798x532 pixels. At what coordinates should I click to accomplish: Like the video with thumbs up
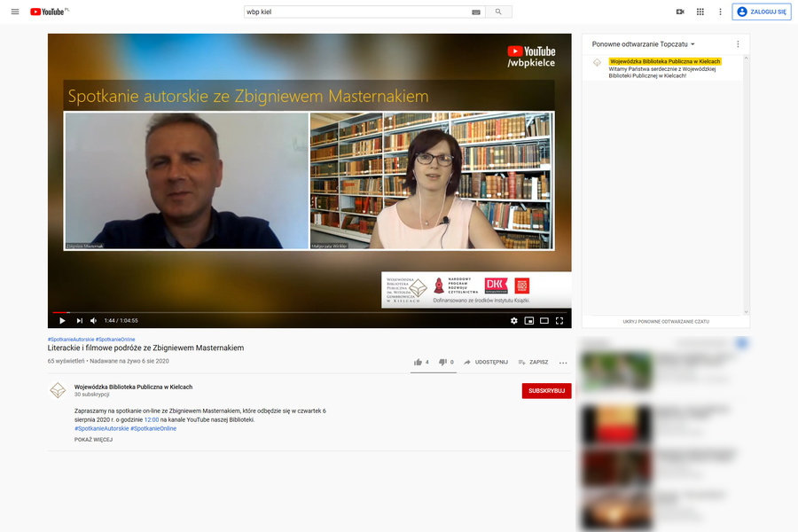(419, 362)
